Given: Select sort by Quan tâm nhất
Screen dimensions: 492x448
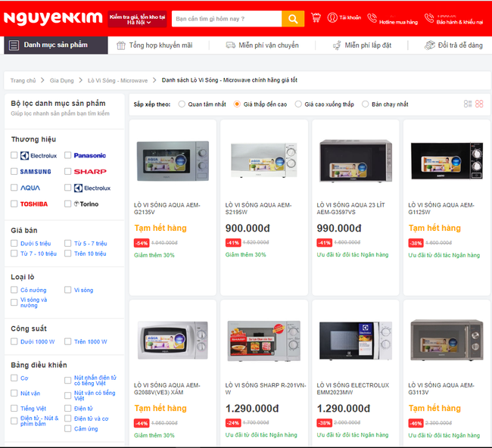Looking at the screenshot, I should pyautogui.click(x=182, y=104).
